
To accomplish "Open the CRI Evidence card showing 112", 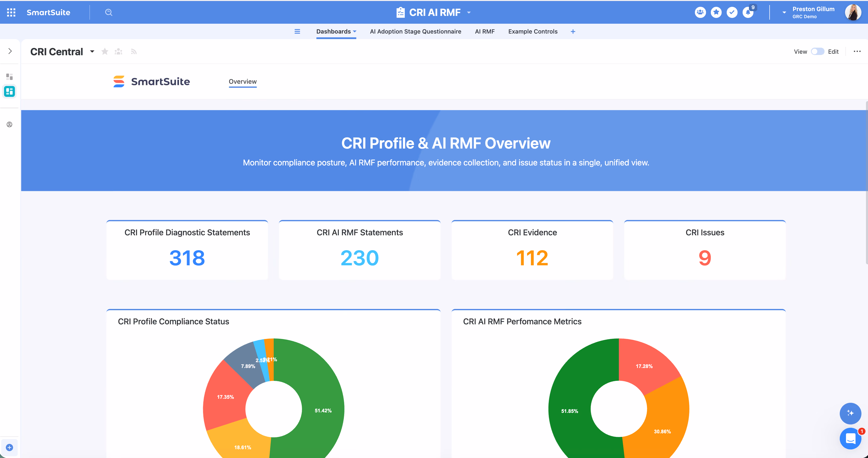I will click(532, 250).
